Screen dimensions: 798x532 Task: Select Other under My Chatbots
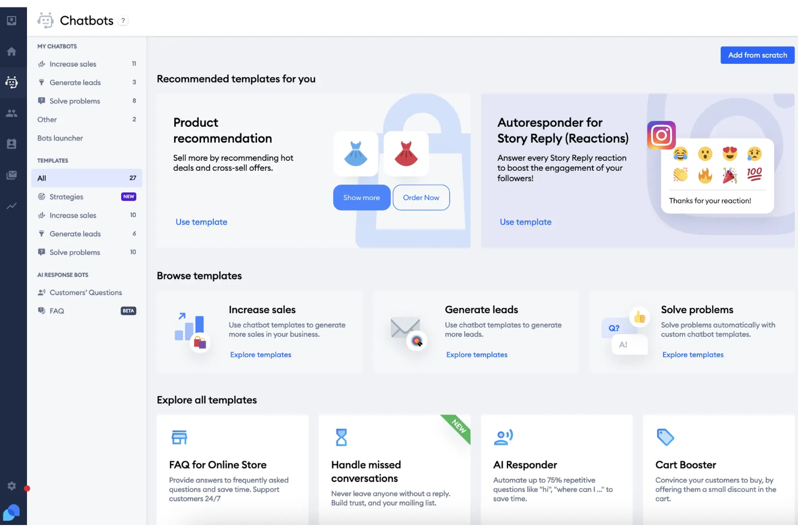[47, 119]
